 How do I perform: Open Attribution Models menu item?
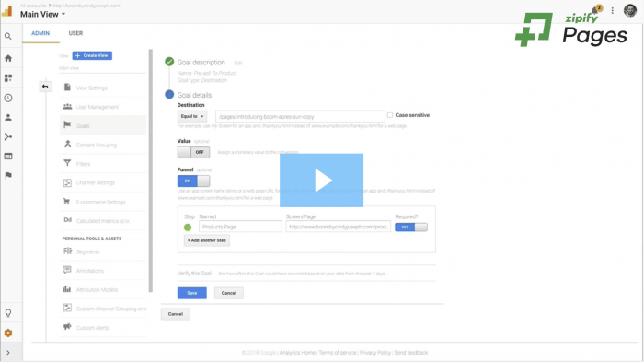click(x=103, y=289)
